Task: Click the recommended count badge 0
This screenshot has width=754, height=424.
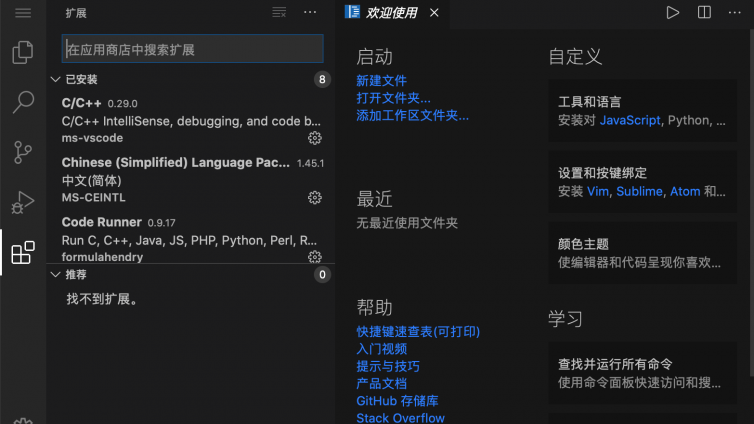Action: [x=322, y=274]
